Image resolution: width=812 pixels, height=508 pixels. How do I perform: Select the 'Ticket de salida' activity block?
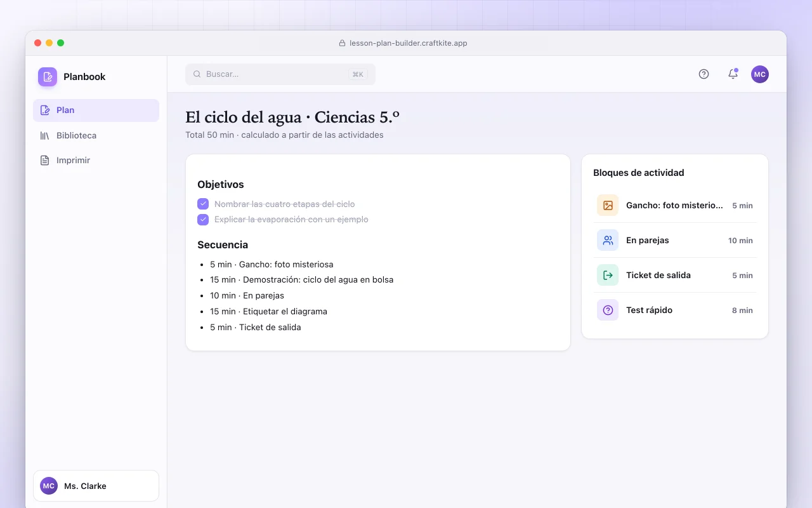tap(675, 275)
